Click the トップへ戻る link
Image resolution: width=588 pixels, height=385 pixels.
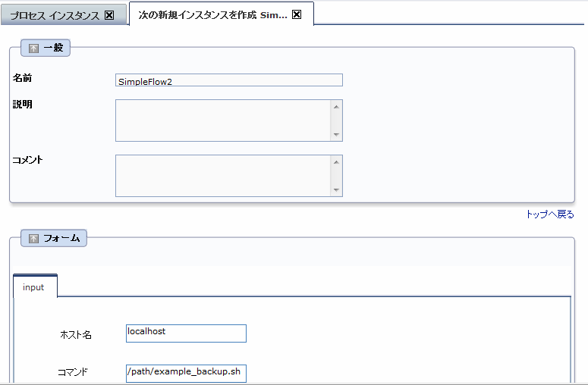pos(550,214)
